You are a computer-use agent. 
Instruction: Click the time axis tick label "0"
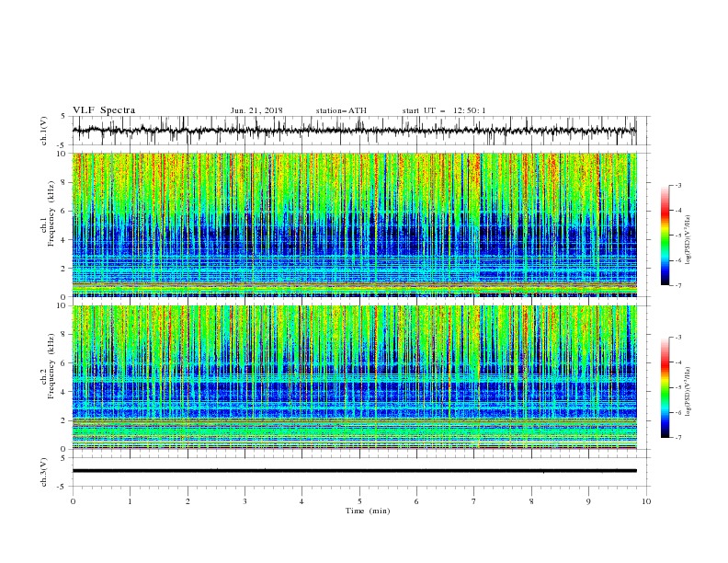pyautogui.click(x=73, y=501)
